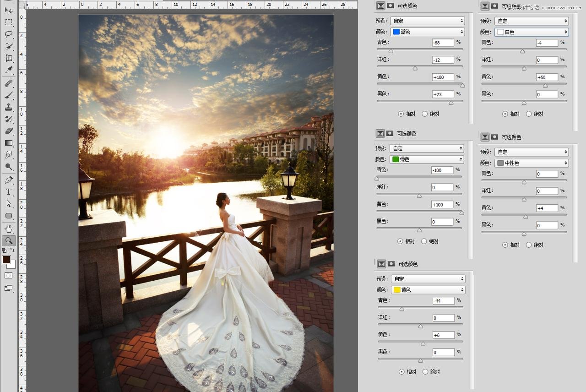Click the 黄色 field showing +6
586x392 pixels.
tap(444, 335)
